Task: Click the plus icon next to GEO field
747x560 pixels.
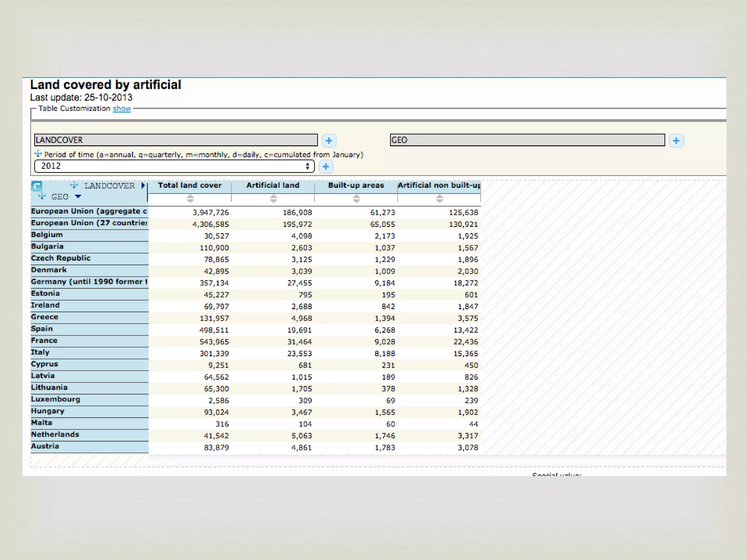Action: pyautogui.click(x=676, y=141)
